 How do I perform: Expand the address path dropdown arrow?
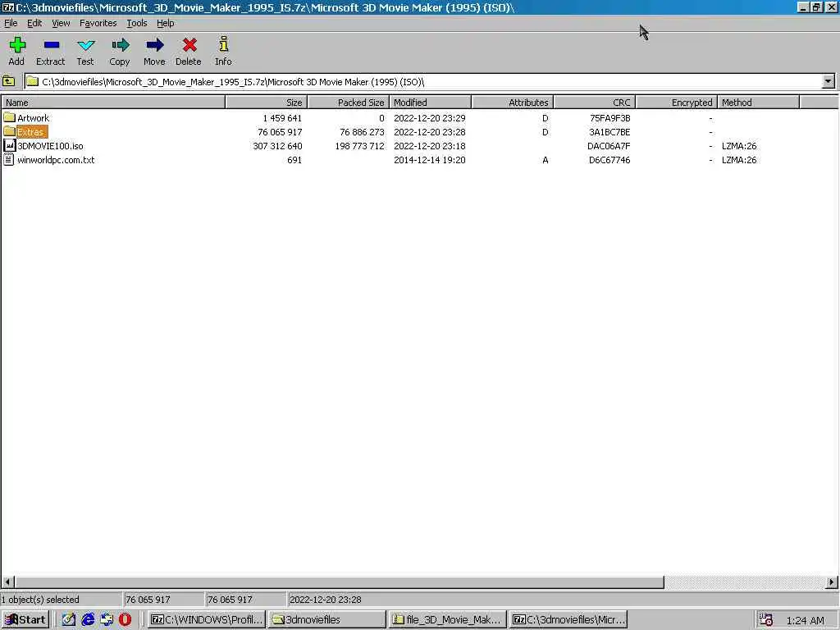[x=829, y=81]
